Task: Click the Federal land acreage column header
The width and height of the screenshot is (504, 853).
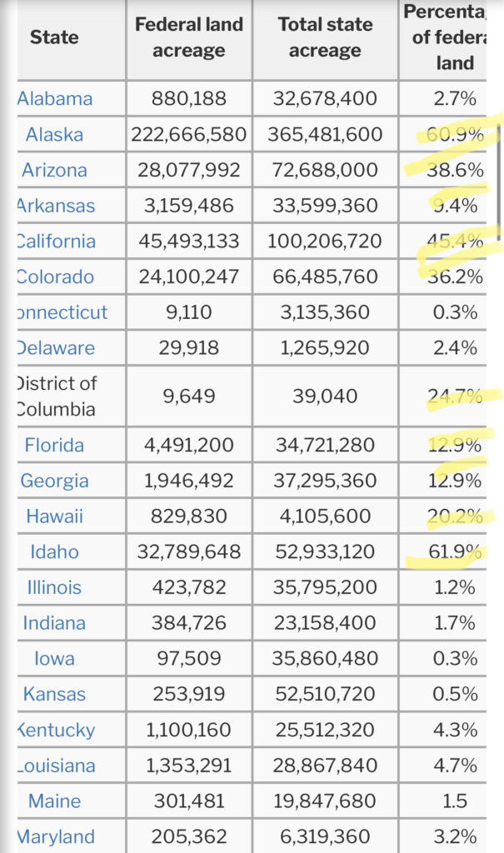Action: 189,37
